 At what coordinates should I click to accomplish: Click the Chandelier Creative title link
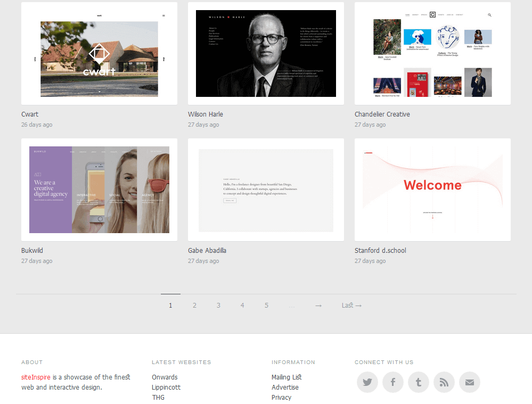coord(382,114)
